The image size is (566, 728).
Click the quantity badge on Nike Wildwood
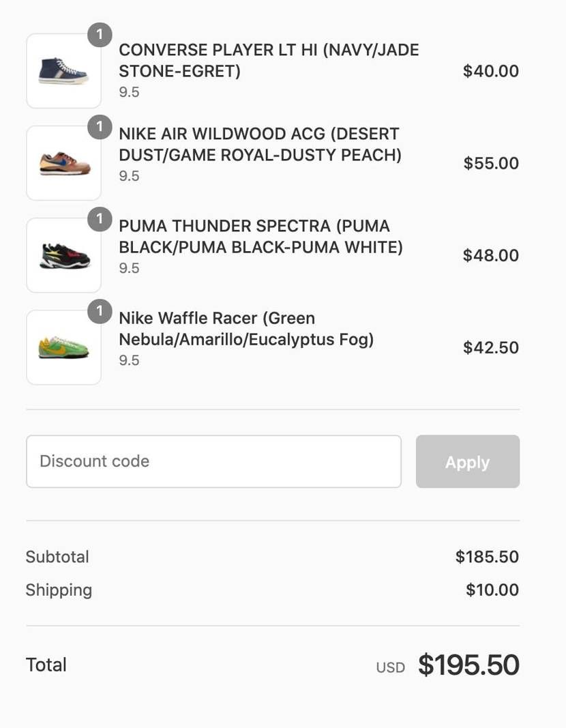click(100, 126)
